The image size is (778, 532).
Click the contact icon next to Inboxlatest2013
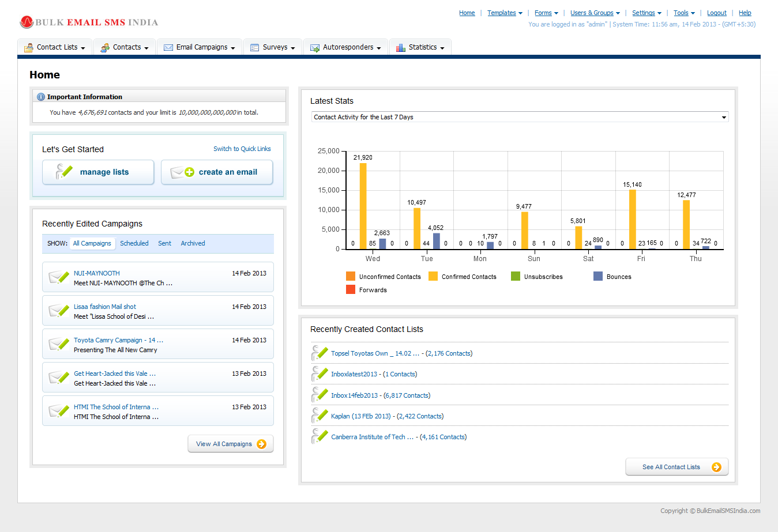click(x=320, y=374)
